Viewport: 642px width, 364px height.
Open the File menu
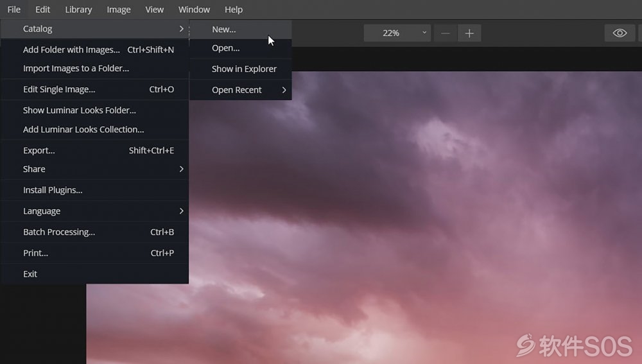click(x=14, y=10)
